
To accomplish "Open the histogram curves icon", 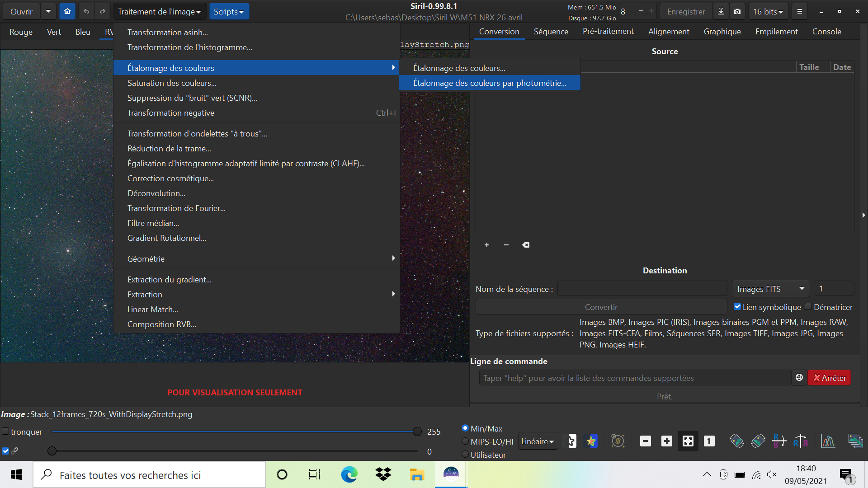I will tap(828, 441).
